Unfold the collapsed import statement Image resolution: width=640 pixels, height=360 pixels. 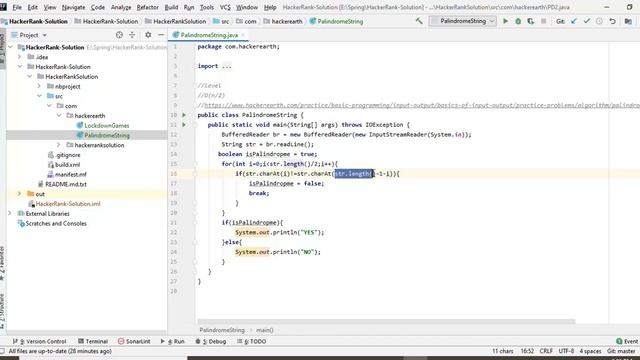(x=227, y=66)
